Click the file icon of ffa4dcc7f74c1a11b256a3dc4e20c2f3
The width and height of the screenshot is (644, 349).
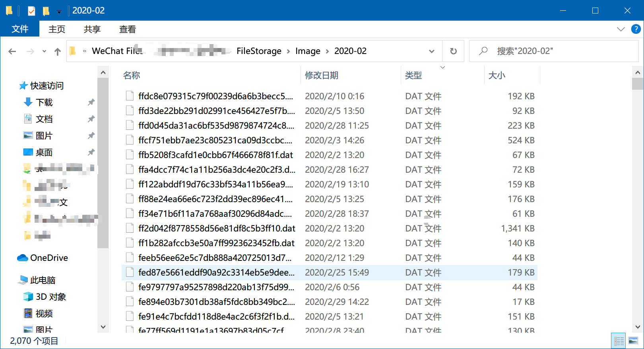point(130,170)
